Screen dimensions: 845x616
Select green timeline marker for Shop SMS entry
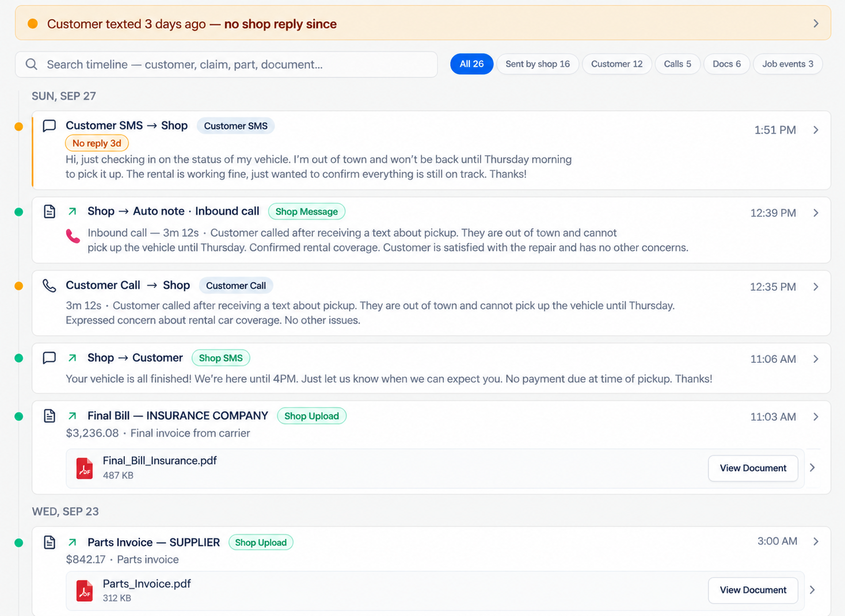19,358
